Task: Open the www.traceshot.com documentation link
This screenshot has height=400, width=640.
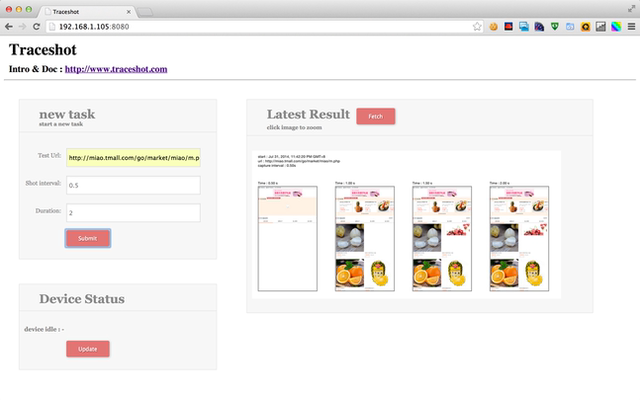Action: pyautogui.click(x=116, y=69)
